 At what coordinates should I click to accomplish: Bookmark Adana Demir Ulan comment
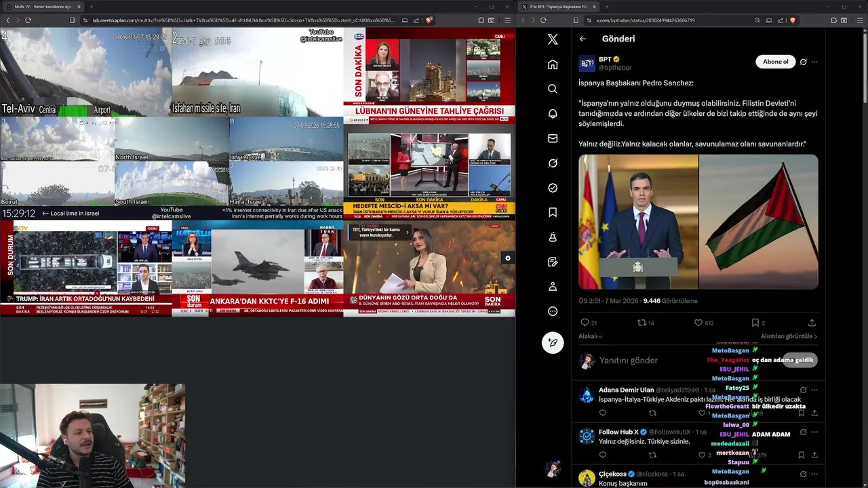click(x=801, y=413)
